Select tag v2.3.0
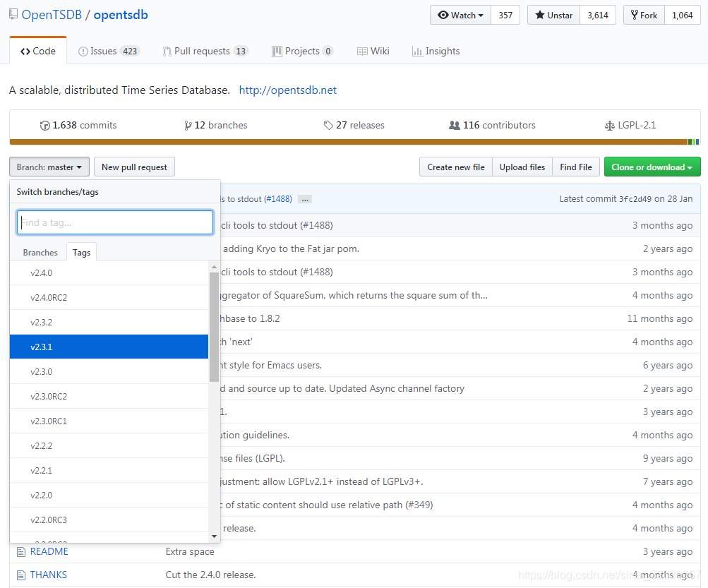 click(109, 372)
